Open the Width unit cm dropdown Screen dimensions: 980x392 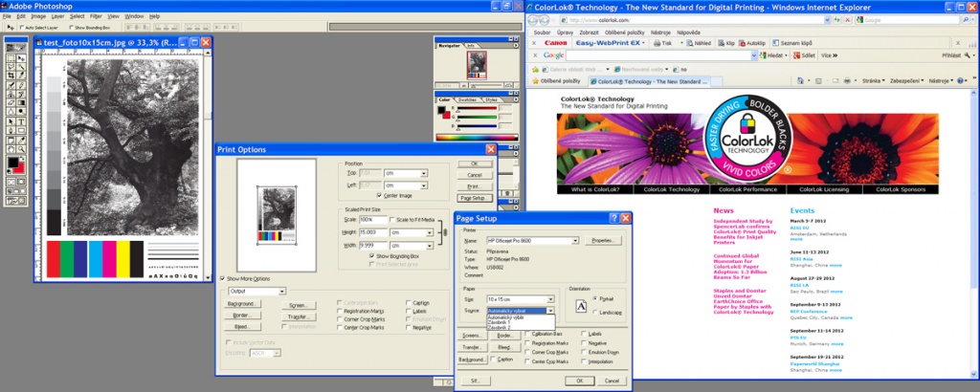(x=430, y=246)
